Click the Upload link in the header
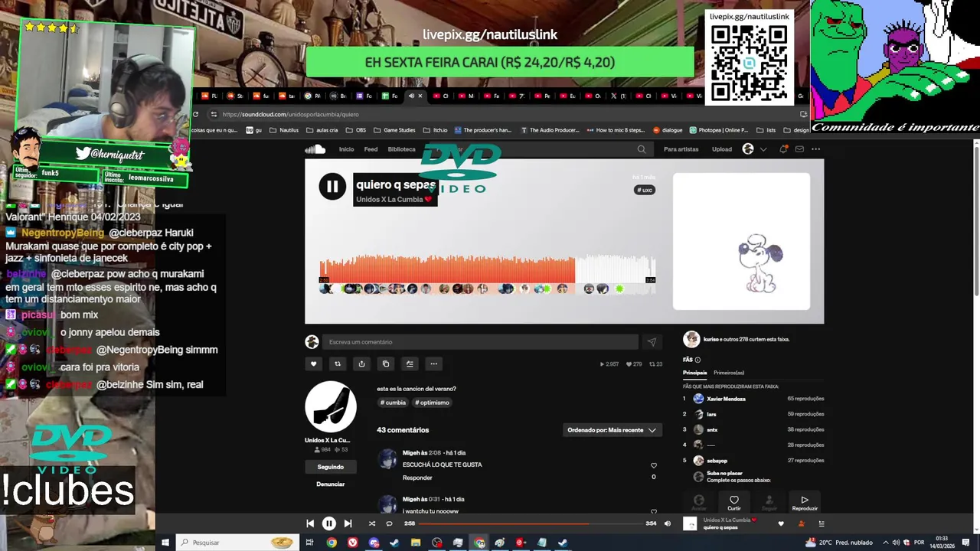Screen dimensions: 980x551 click(722, 149)
